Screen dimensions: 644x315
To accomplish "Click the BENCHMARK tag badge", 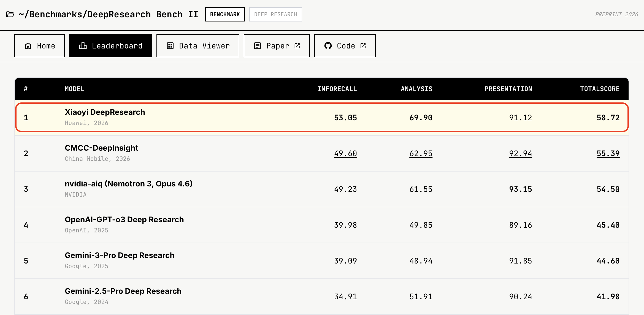I will pos(225,14).
